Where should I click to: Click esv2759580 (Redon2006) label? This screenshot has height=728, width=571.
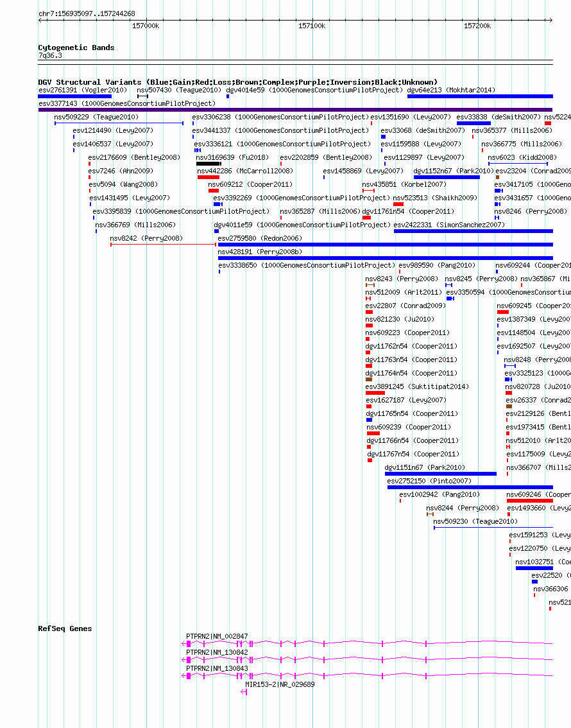click(260, 238)
